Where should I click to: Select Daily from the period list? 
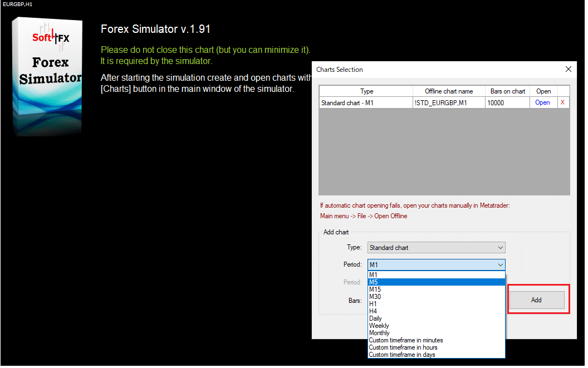(x=436, y=318)
